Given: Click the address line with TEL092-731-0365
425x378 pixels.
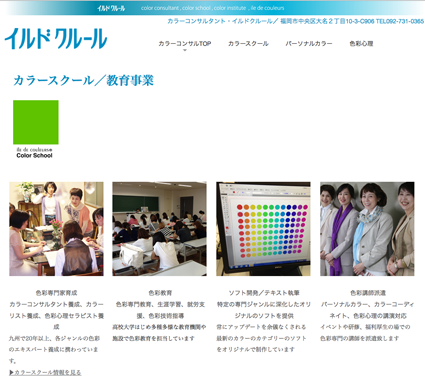Looking at the screenshot, I should [296, 21].
